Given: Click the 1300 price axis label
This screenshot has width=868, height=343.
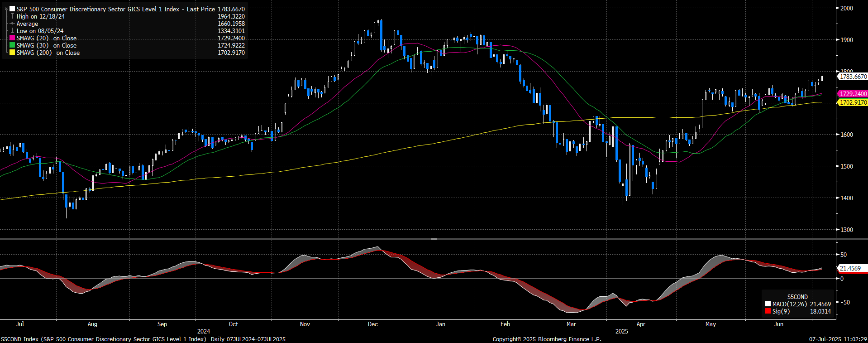Looking at the screenshot, I should (x=847, y=230).
